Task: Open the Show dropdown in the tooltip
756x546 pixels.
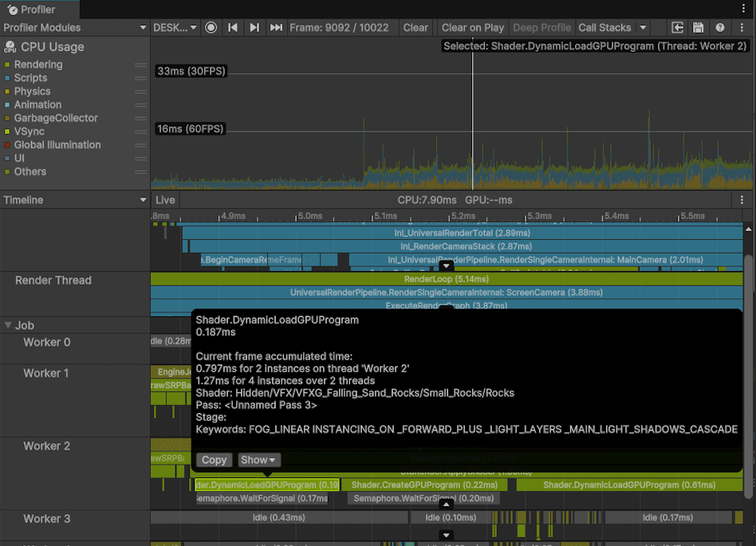Action: 258,459
